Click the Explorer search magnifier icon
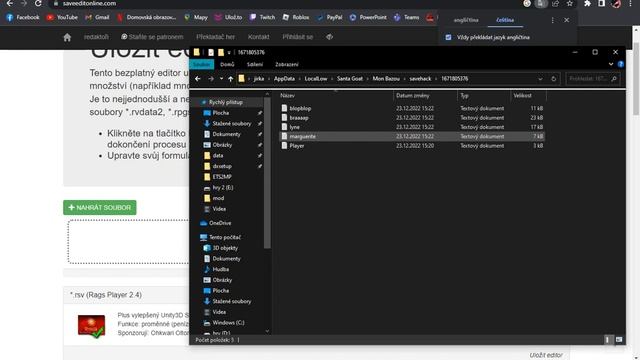The image size is (640, 360). tap(614, 79)
